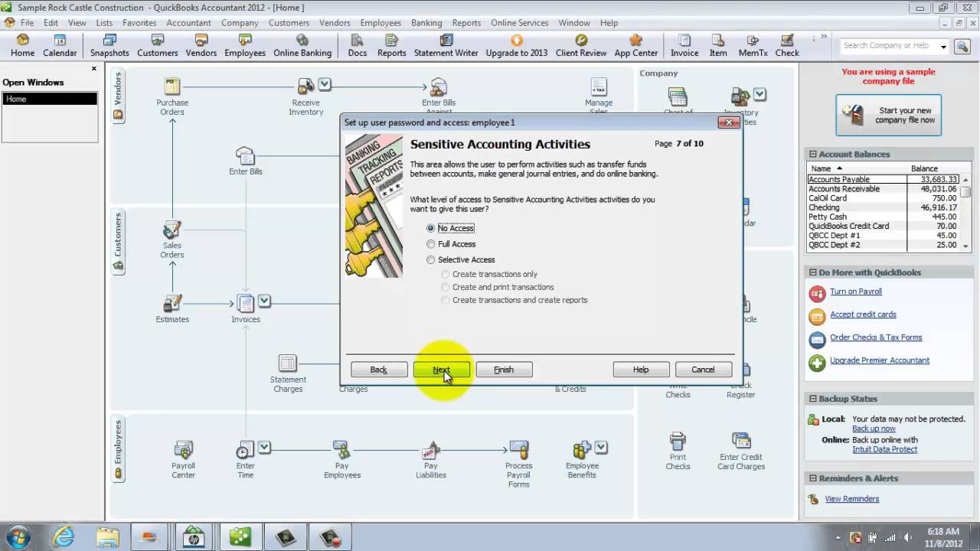
Task: Click the Search Company or Help field
Action: (888, 46)
